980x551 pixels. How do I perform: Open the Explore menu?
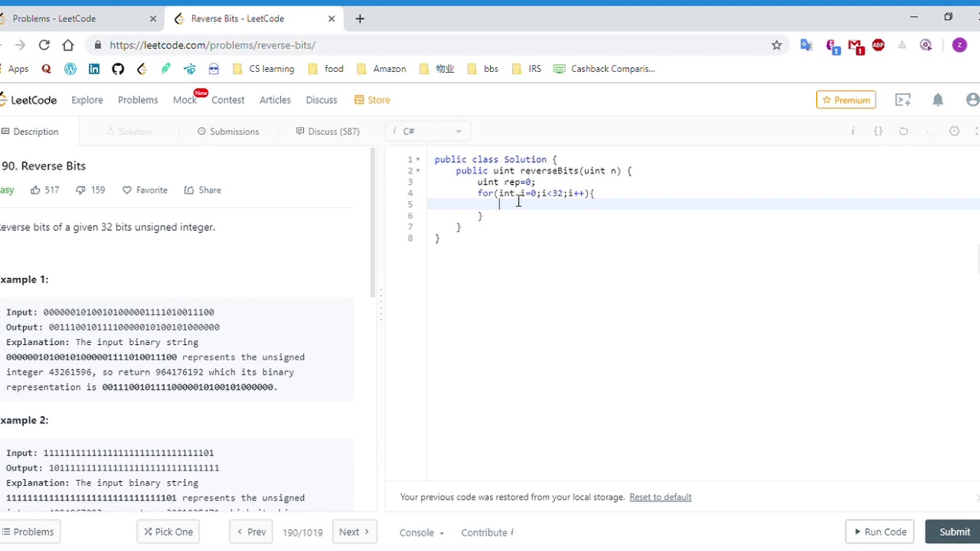tap(87, 99)
